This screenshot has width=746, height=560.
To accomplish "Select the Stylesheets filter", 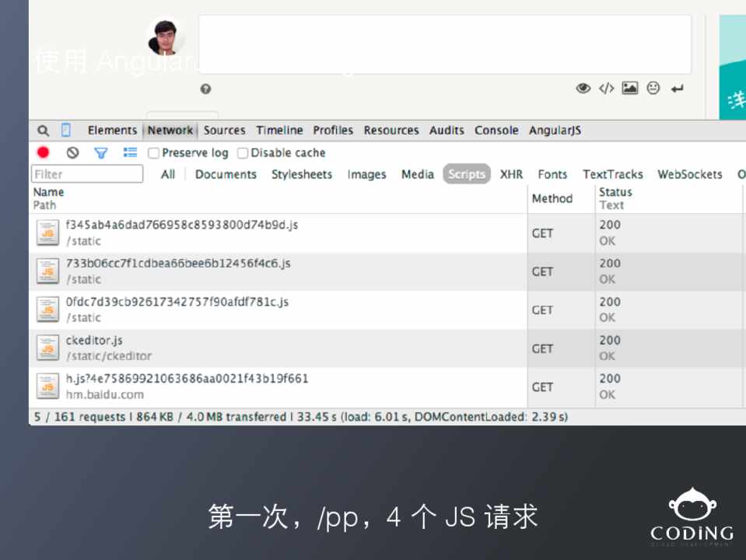I will (x=302, y=174).
